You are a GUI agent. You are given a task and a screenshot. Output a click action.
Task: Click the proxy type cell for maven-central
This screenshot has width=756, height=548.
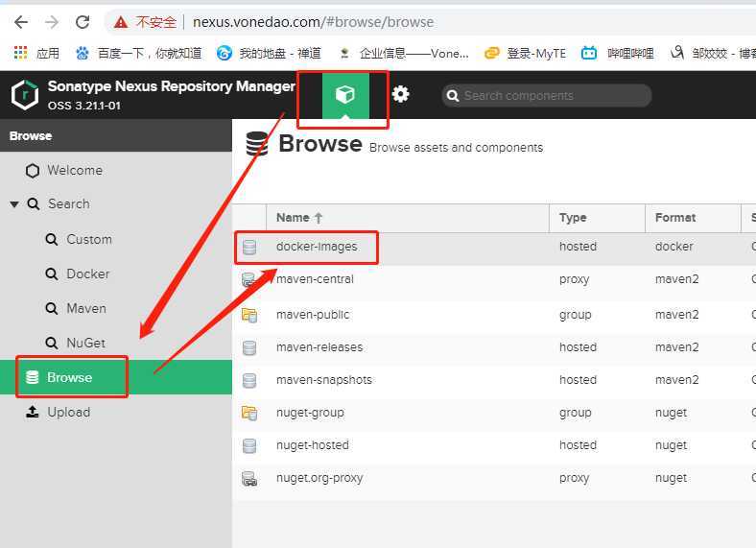(575, 280)
